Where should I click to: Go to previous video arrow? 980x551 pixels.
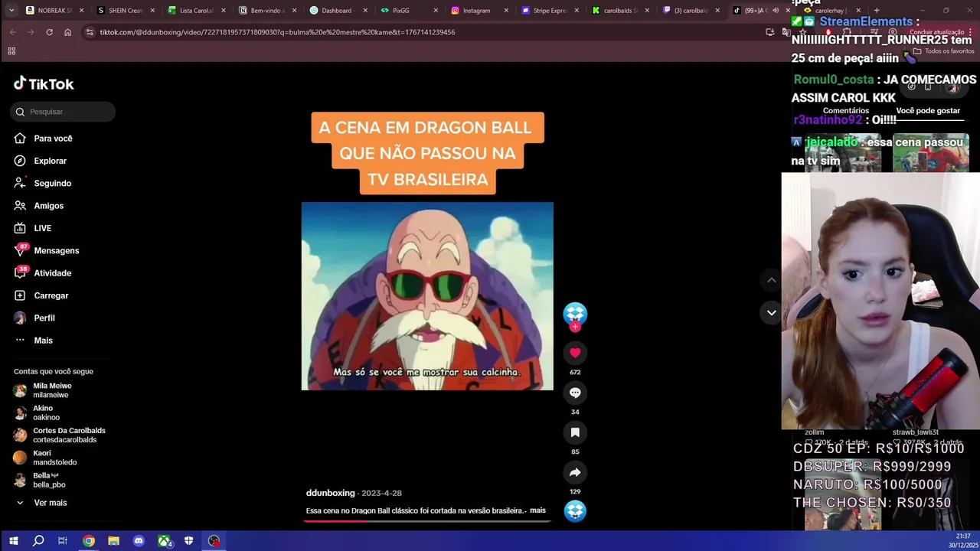click(x=772, y=280)
